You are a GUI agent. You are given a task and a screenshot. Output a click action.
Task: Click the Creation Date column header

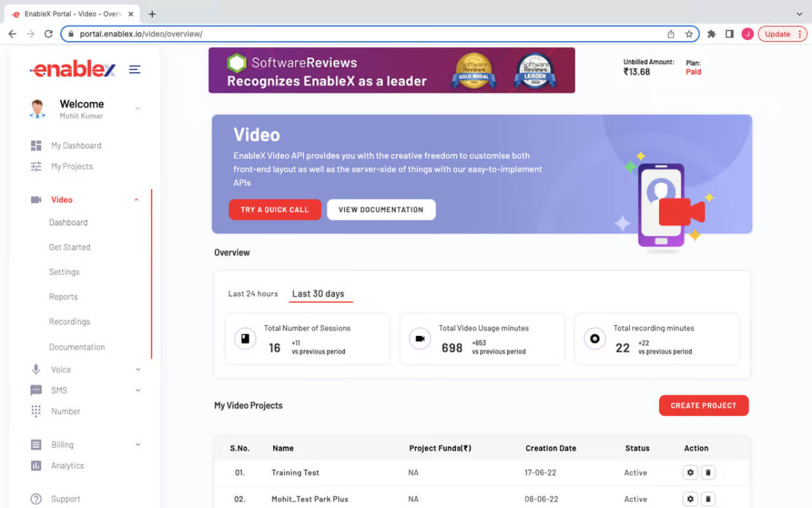coord(551,448)
